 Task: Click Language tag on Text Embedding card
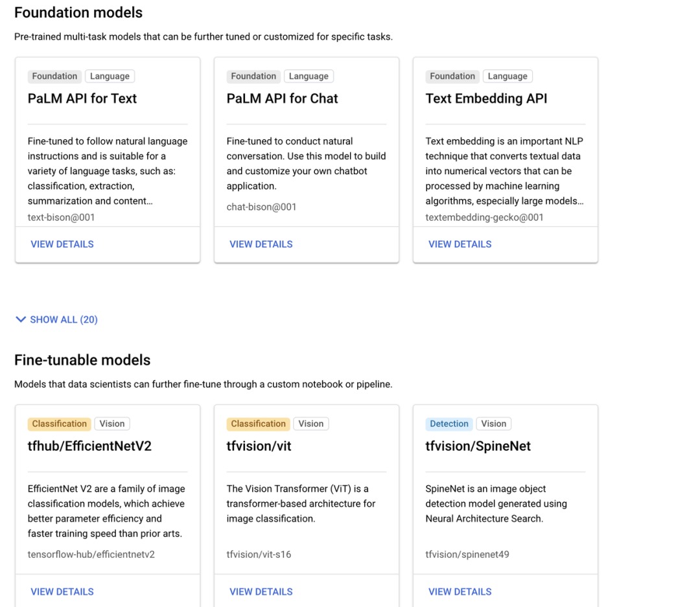pyautogui.click(x=507, y=76)
